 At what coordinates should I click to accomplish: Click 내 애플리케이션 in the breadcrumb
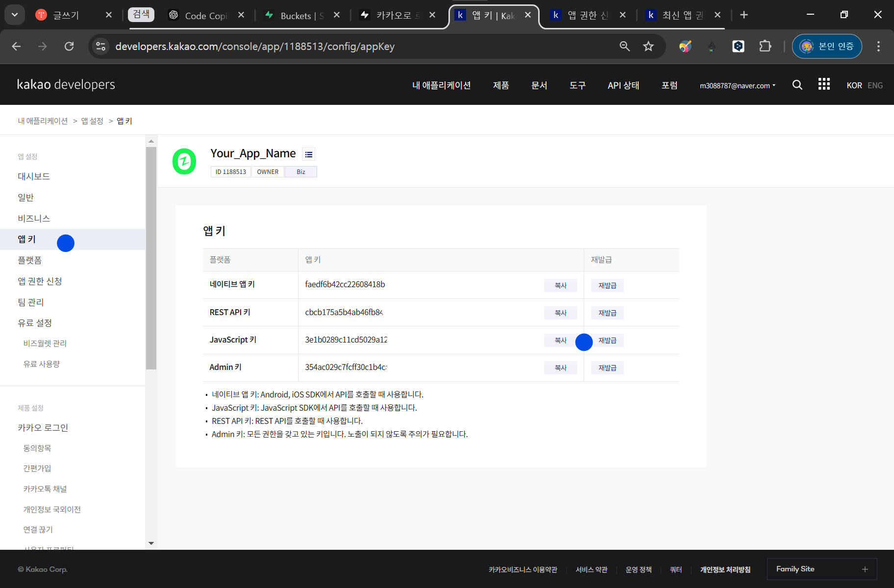[43, 121]
